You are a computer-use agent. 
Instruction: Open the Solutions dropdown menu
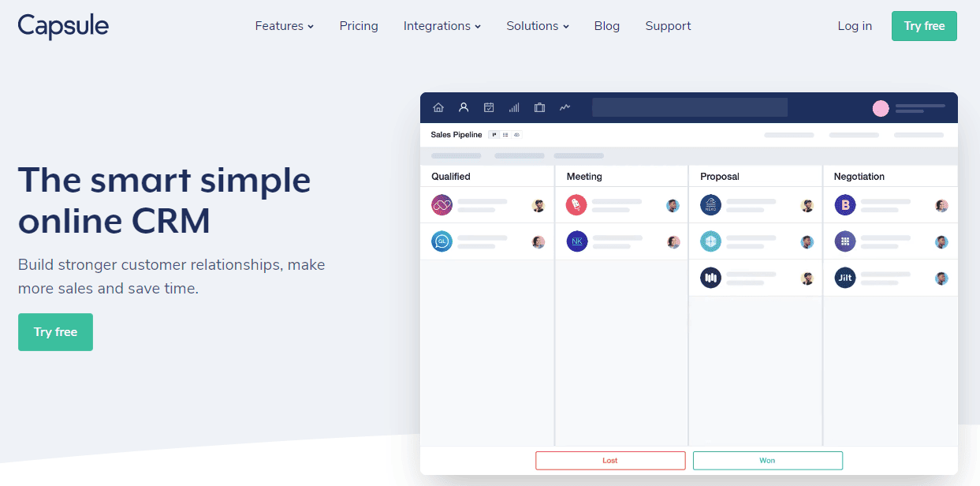click(x=537, y=26)
